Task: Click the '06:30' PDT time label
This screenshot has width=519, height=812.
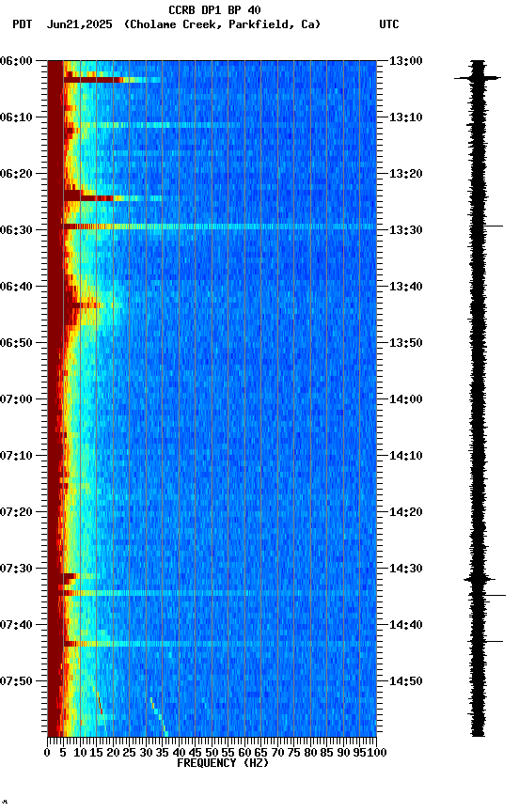Action: click(x=16, y=230)
